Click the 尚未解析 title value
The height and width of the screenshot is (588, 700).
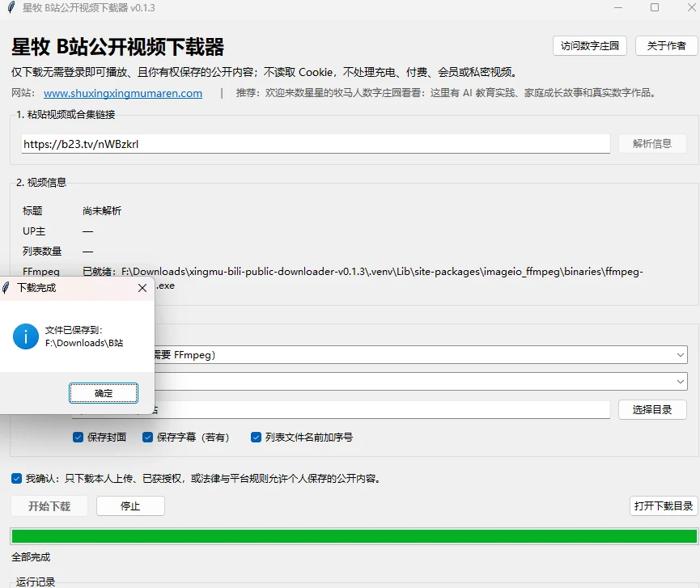102,211
